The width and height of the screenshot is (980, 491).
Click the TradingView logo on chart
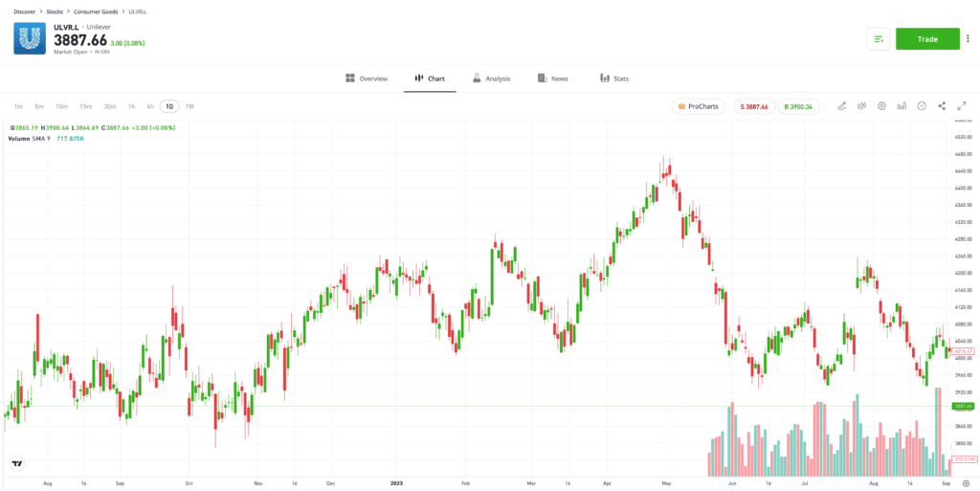[x=17, y=463]
